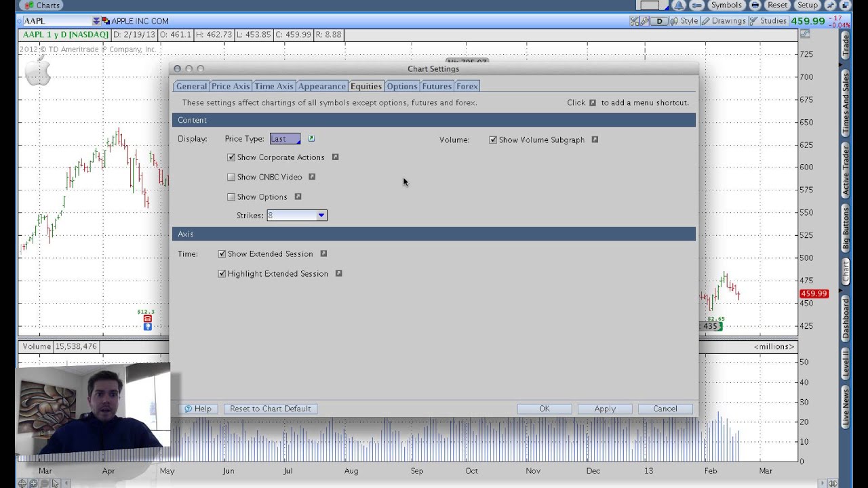This screenshot has height=488, width=868.
Task: Click the Reset button in top toolbar
Action: click(x=777, y=5)
